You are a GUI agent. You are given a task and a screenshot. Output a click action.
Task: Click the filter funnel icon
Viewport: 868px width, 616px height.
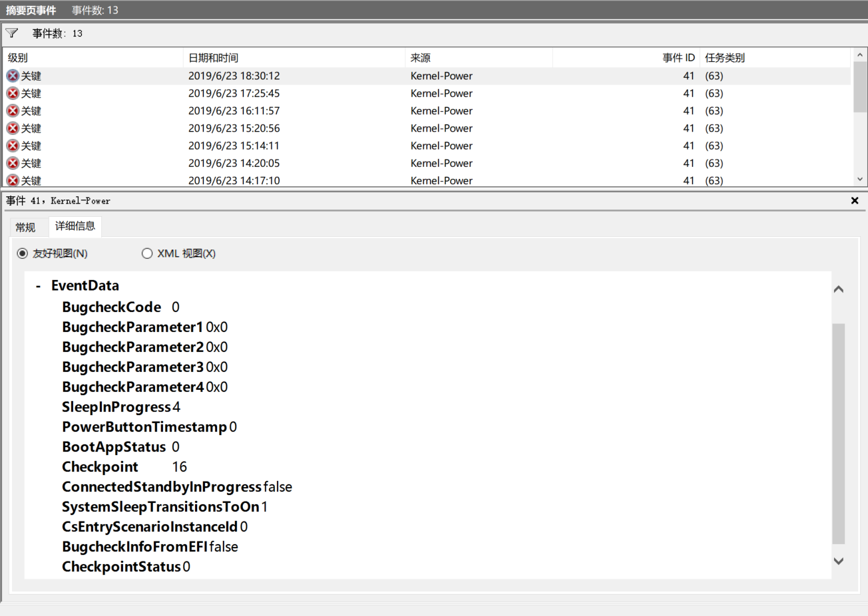(12, 33)
